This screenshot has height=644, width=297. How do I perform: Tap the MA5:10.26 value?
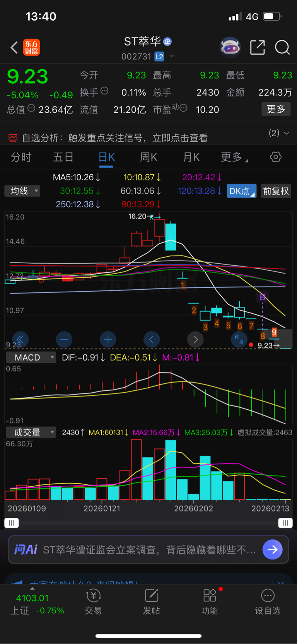pyautogui.click(x=77, y=177)
